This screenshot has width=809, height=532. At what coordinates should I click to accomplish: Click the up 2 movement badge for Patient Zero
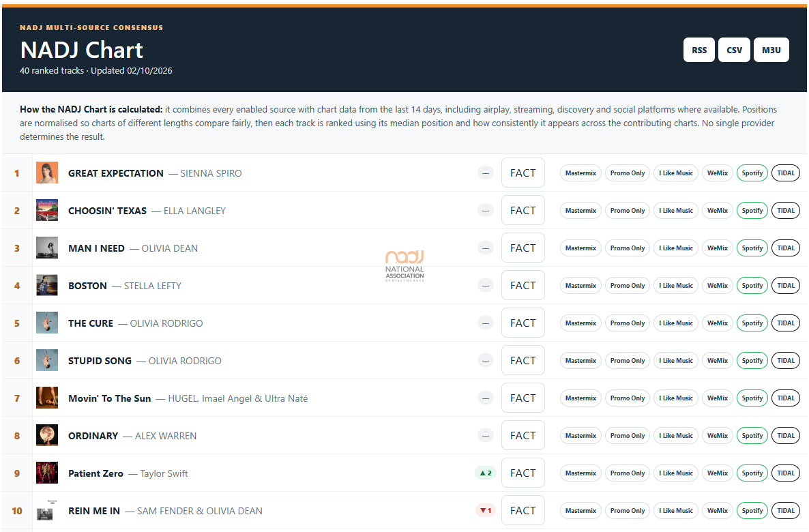point(486,473)
